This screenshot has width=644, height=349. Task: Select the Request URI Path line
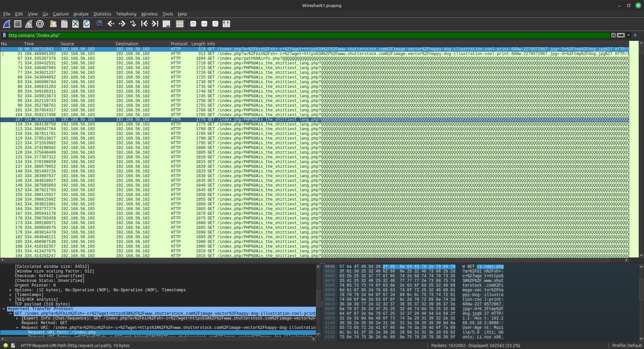[158, 332]
